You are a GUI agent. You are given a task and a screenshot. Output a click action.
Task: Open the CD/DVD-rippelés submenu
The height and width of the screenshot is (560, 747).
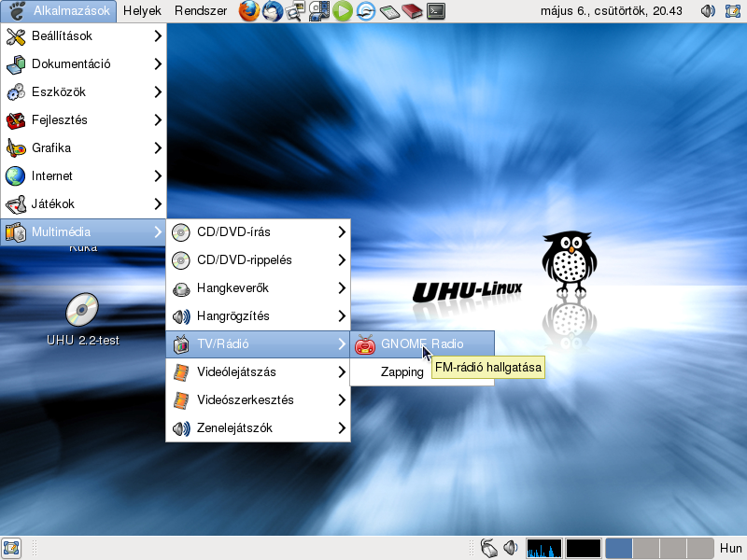(259, 260)
